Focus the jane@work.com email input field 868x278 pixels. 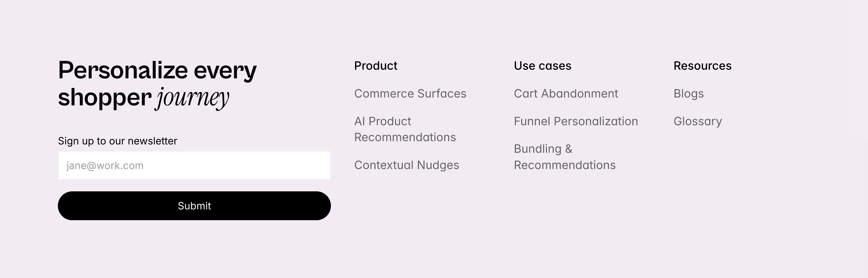pyautogui.click(x=194, y=165)
